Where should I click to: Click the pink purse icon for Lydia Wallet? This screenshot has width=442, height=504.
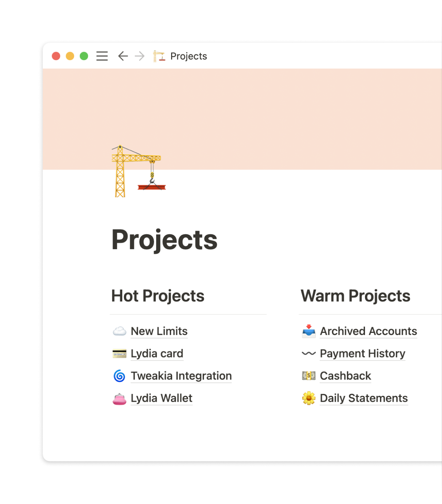point(119,398)
